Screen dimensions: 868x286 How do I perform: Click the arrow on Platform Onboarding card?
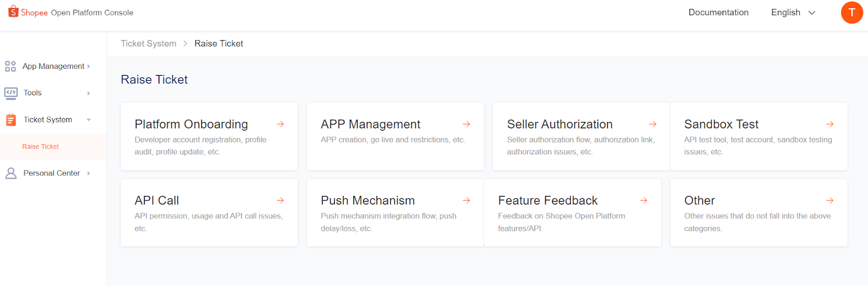coord(280,124)
